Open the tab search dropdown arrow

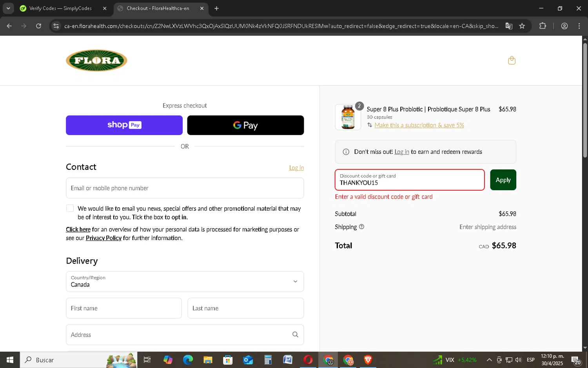point(8,8)
